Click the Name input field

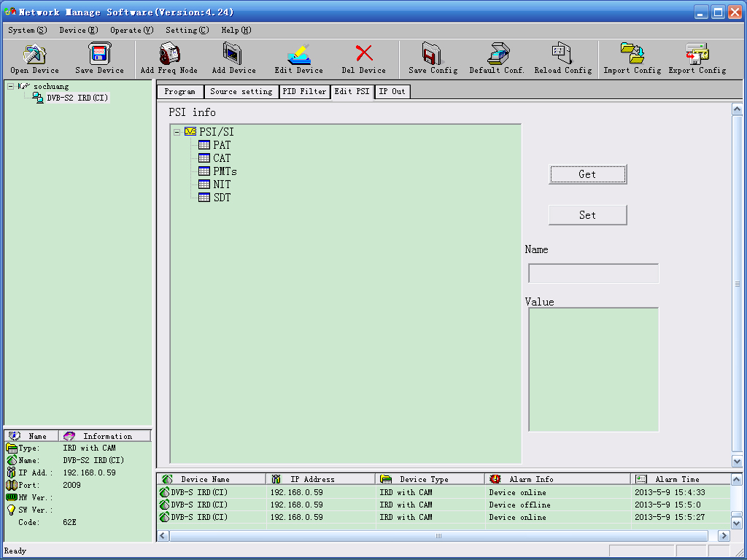[594, 274]
